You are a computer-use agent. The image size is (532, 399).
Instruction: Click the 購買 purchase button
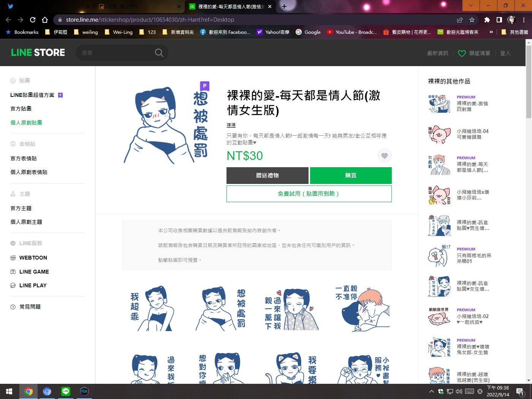(351, 176)
